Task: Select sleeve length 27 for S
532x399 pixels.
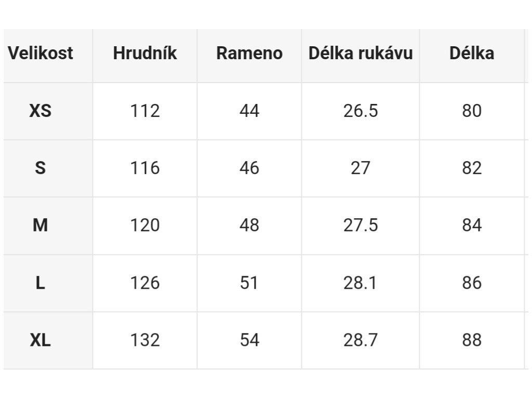Action: [x=361, y=168]
